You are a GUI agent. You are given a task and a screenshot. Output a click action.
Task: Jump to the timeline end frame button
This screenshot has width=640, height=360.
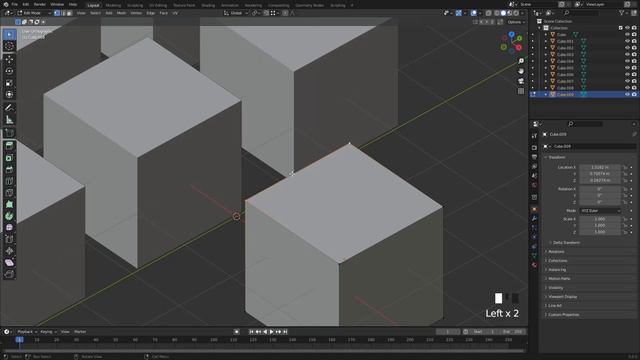coord(285,332)
